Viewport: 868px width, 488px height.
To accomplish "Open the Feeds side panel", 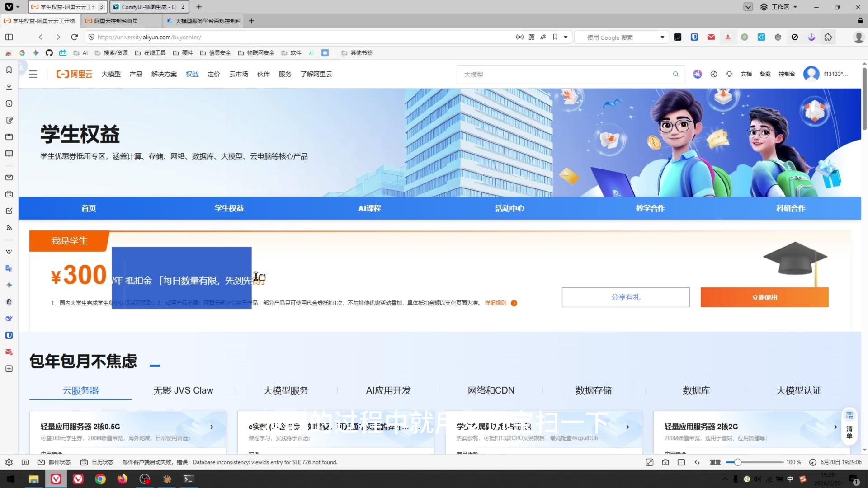I will tap(9, 228).
